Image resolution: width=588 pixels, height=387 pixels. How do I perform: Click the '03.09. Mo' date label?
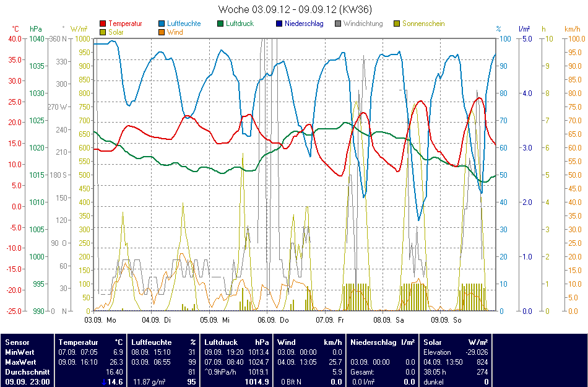(100, 320)
